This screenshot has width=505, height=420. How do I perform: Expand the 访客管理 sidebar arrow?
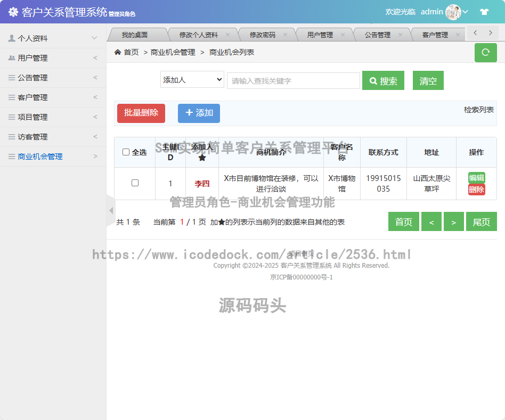click(95, 137)
